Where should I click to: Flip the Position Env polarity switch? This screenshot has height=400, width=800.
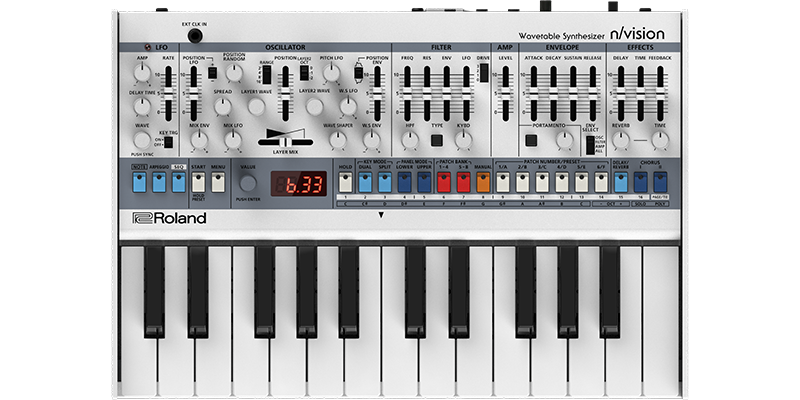point(359,73)
